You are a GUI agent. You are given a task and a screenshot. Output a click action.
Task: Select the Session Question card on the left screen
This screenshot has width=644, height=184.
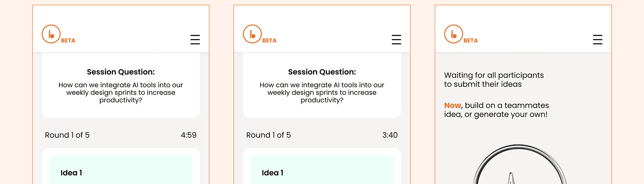coord(121,86)
